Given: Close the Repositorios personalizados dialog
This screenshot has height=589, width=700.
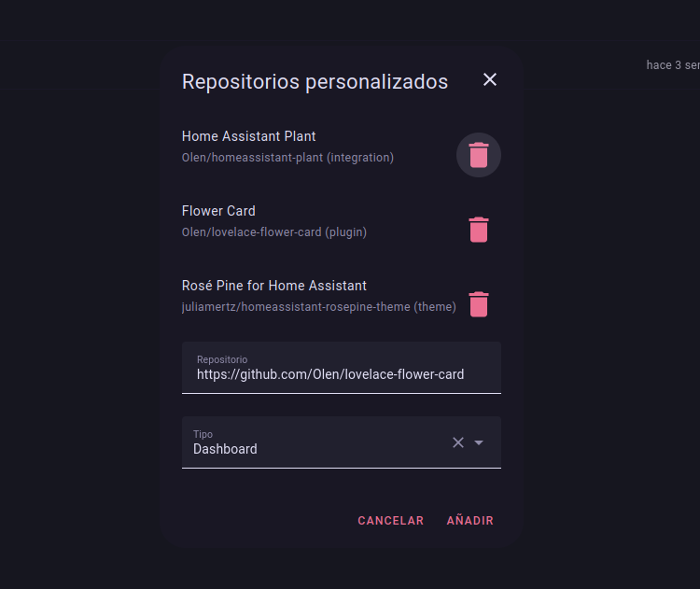Looking at the screenshot, I should click(x=490, y=80).
